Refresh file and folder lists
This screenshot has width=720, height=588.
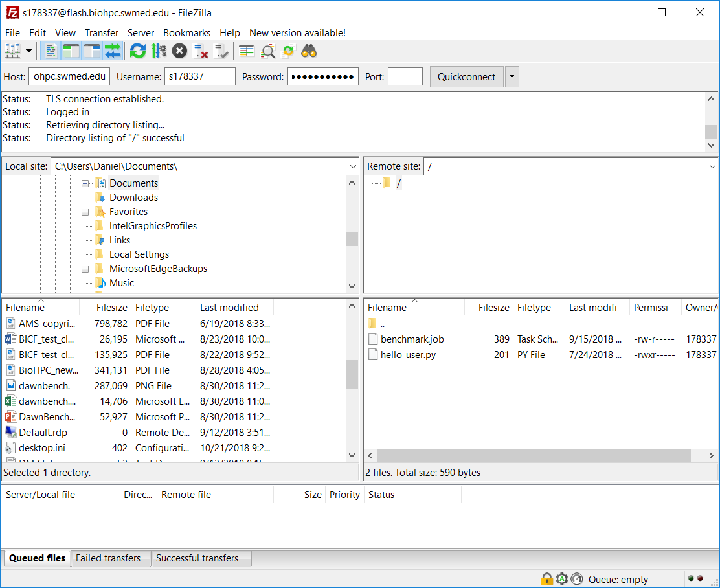pos(138,51)
